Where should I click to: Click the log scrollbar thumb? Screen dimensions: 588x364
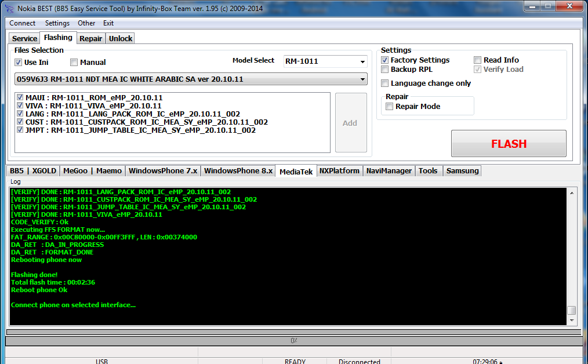click(572, 311)
